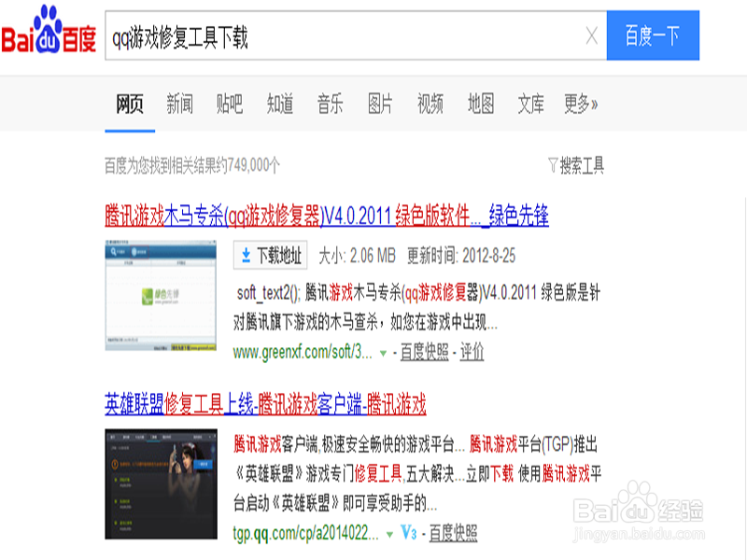Click the Baidu logo
The height and width of the screenshot is (560, 747).
[x=49, y=30]
